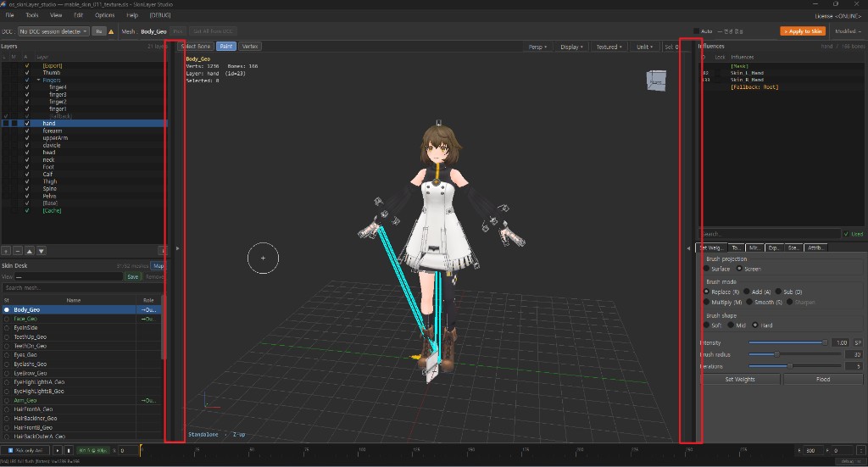The width and height of the screenshot is (868, 467).
Task: Adjust the Intensity slider
Action: pyautogui.click(x=787, y=343)
